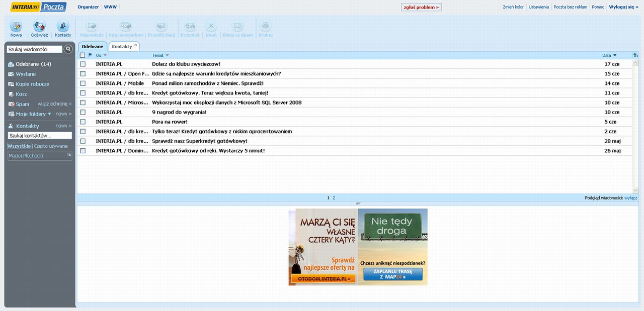Show Wszystkie contacts filter
This screenshot has height=311, width=644.
[x=19, y=146]
